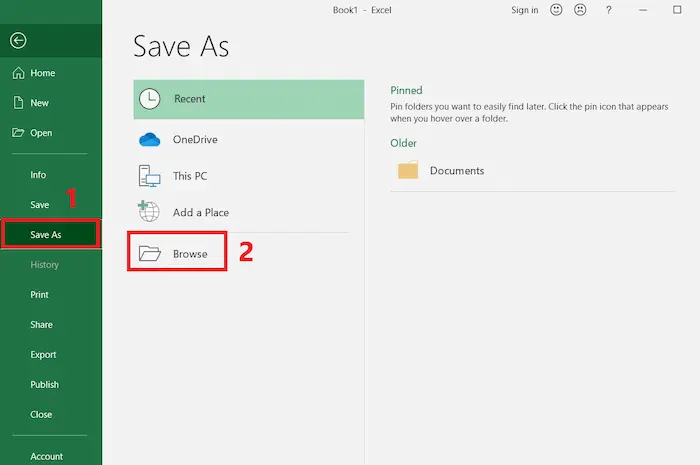Click the Sign in link
700x465 pixels.
[x=525, y=10]
